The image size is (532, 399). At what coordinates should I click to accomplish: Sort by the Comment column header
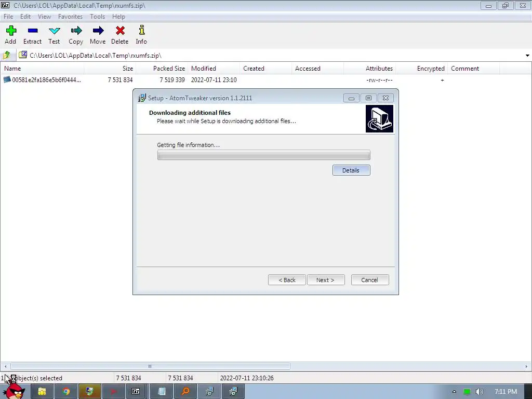(473, 68)
